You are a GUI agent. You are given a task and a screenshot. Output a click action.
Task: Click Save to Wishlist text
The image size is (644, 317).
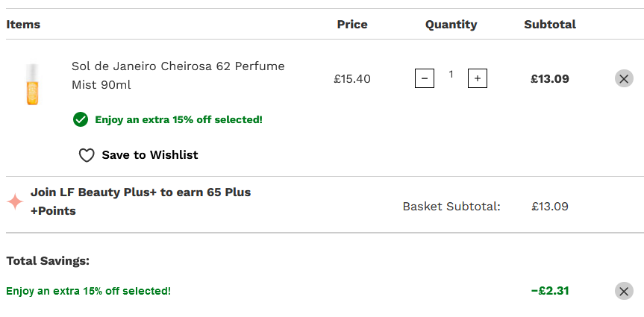point(150,155)
